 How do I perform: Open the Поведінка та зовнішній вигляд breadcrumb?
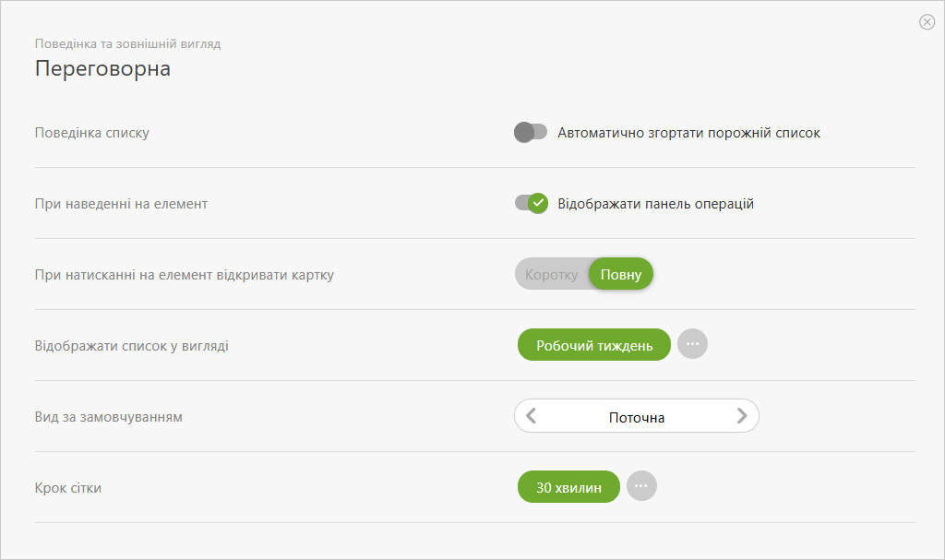127,43
